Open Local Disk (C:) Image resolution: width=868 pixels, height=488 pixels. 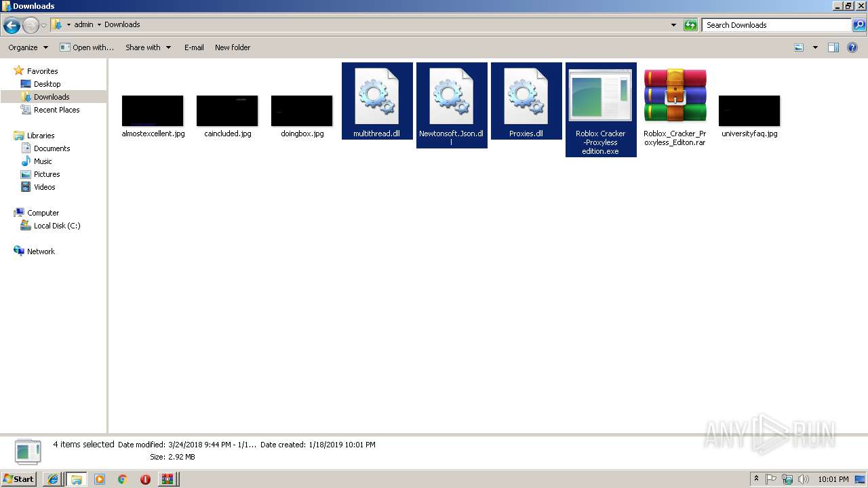click(57, 226)
